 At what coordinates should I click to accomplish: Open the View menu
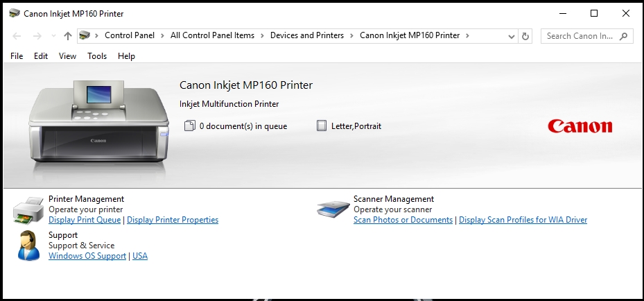click(67, 56)
